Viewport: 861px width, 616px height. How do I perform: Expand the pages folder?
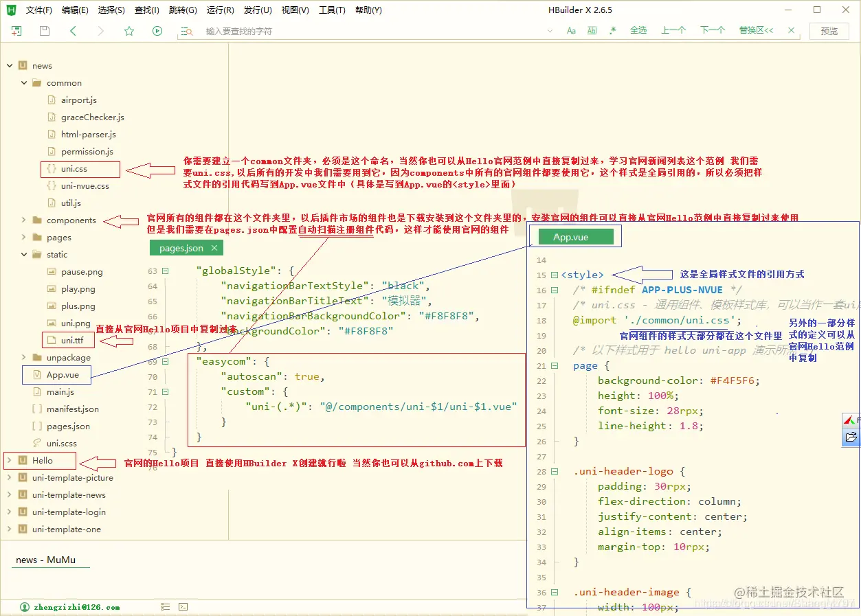click(x=24, y=238)
